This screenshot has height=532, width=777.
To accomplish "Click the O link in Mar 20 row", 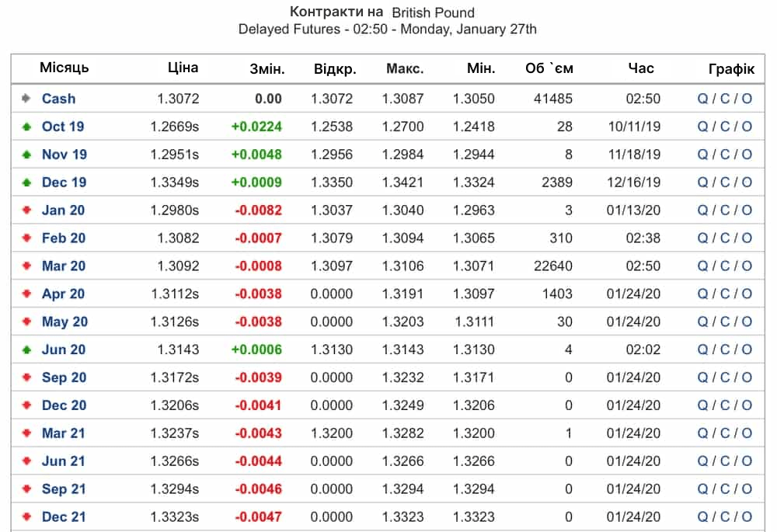I will [x=747, y=266].
